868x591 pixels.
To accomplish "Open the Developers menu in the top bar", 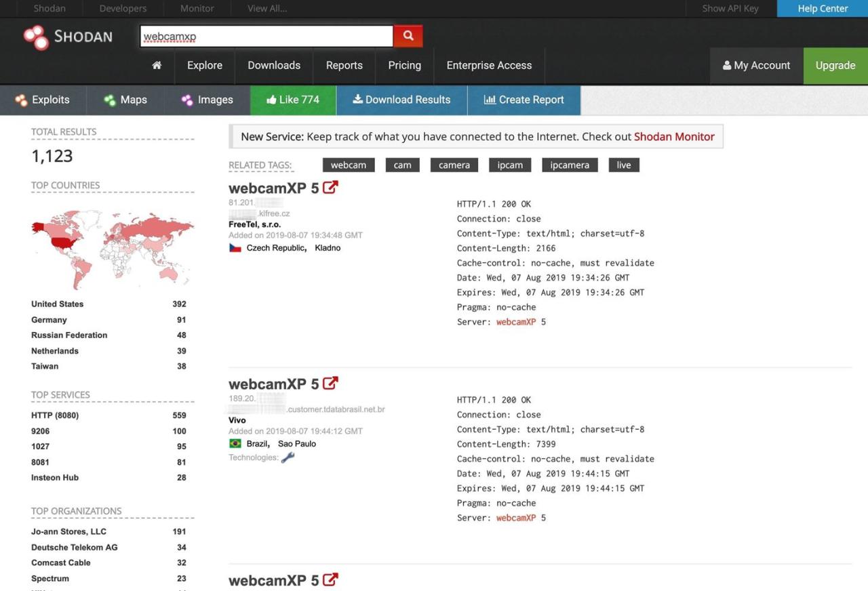I will (122, 8).
